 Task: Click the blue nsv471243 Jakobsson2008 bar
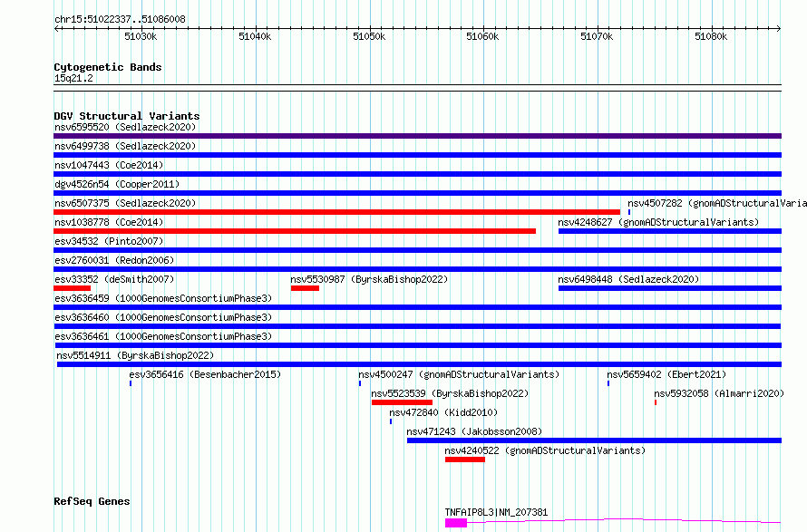pos(593,440)
